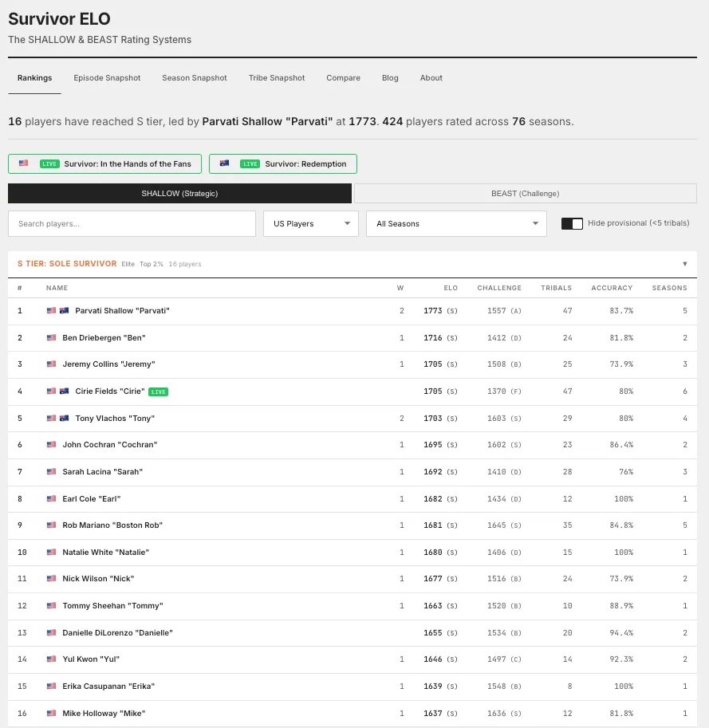This screenshot has height=728, width=709.
Task: Click the Australian flag on Survivor: Redemption button
Action: (x=224, y=163)
